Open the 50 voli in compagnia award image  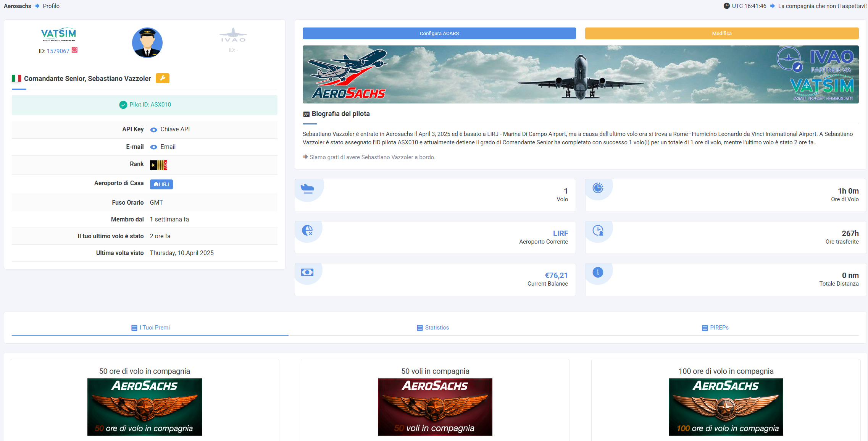pyautogui.click(x=435, y=407)
